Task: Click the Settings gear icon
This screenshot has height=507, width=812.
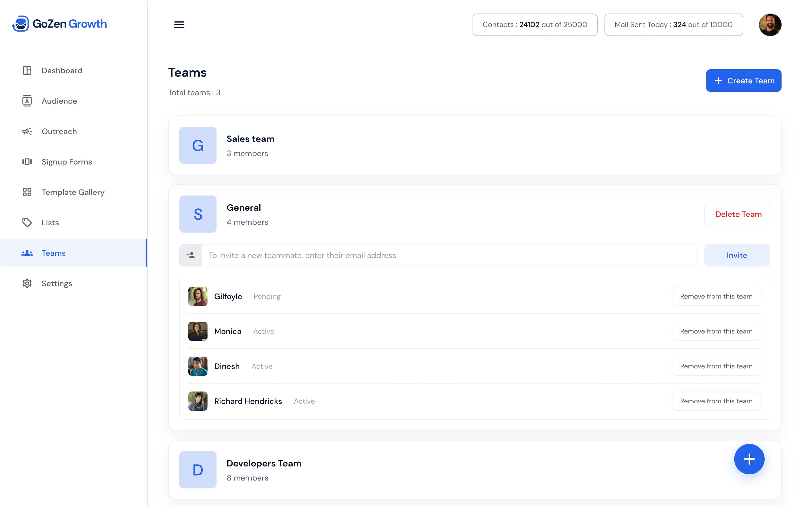Action: 27,284
